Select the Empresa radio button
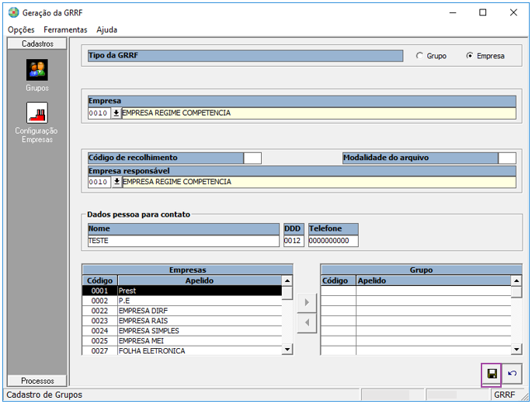Screen dimensions: 532x404 click(x=470, y=56)
